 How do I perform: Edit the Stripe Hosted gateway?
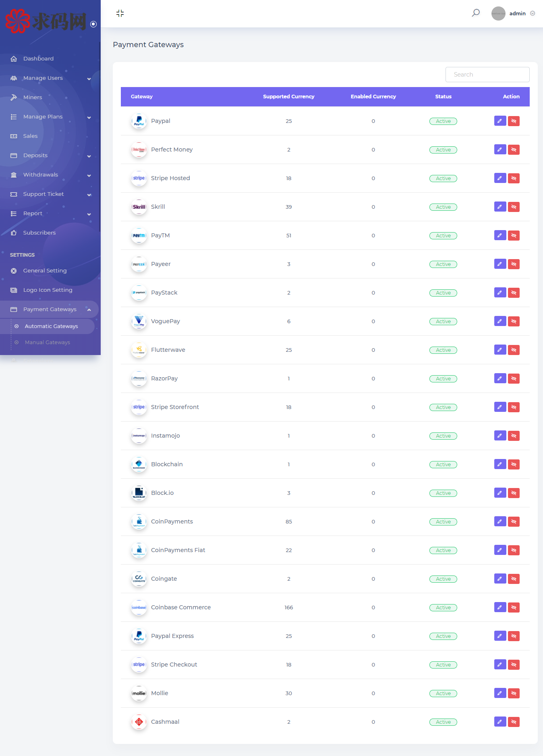point(500,178)
